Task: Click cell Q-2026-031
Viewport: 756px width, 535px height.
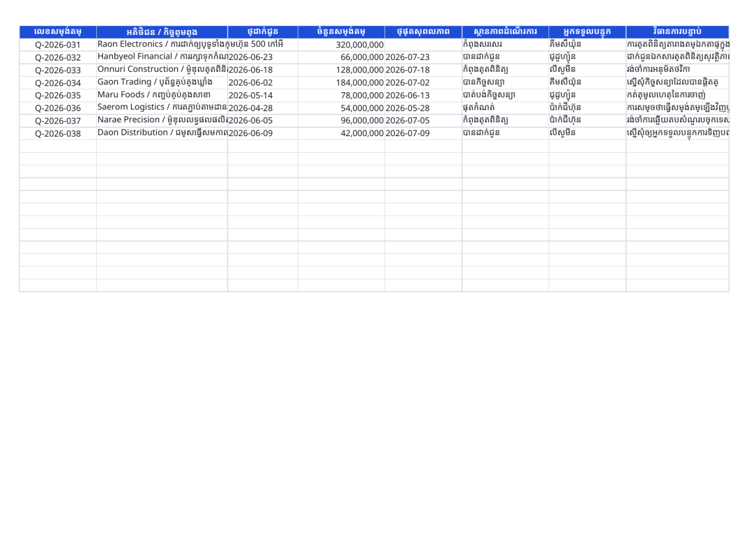Action: pos(58,45)
